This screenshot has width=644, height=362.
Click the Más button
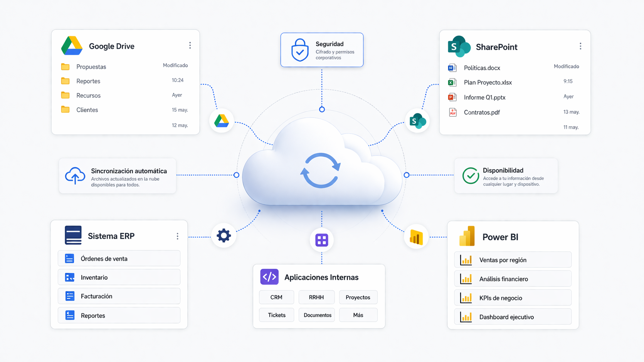358,315
